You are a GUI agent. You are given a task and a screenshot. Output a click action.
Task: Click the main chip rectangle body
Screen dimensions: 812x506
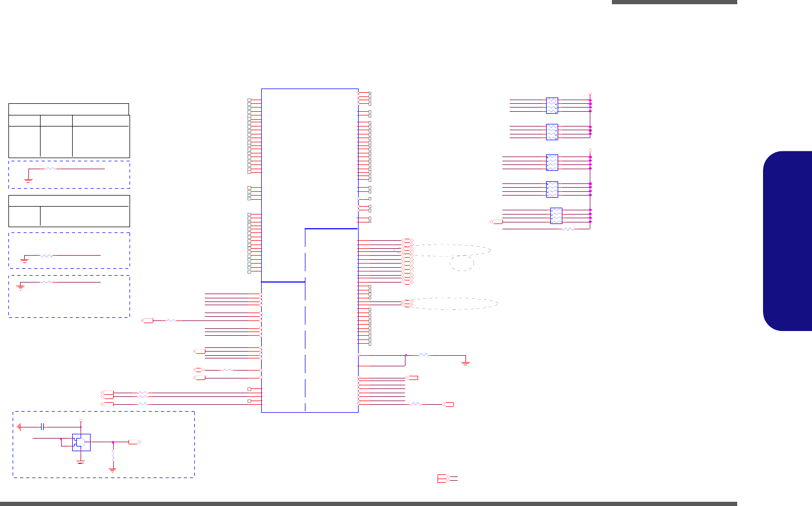click(310, 250)
